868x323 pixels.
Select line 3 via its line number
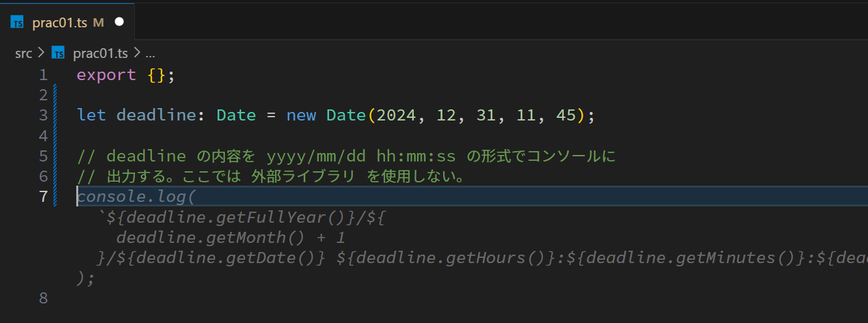pos(43,115)
